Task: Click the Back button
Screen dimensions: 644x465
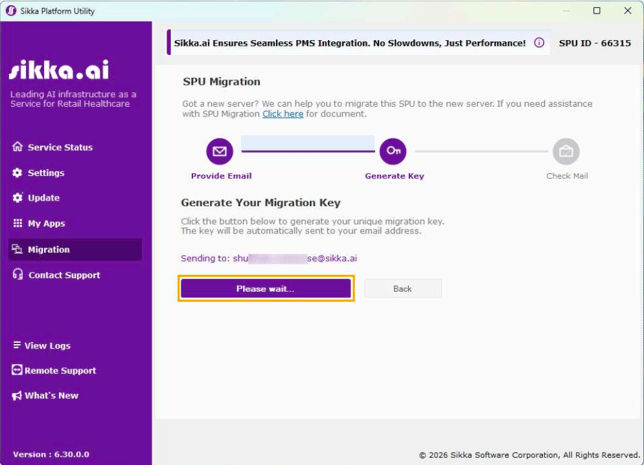Action: pos(402,288)
